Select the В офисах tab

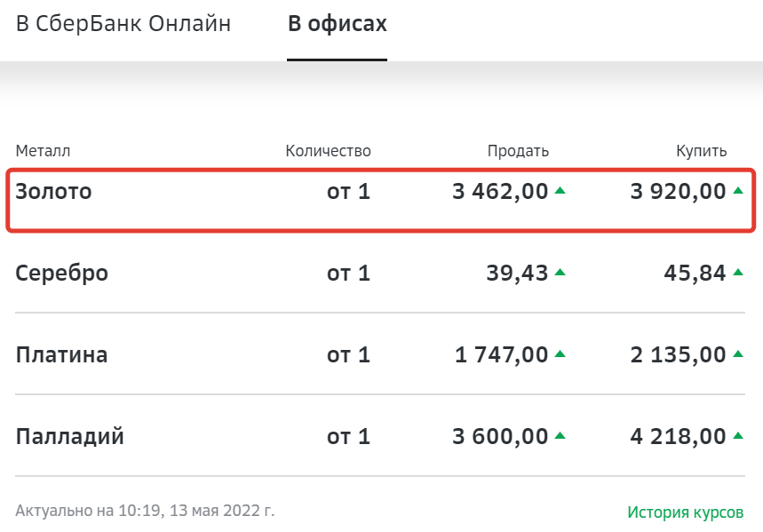(x=337, y=24)
